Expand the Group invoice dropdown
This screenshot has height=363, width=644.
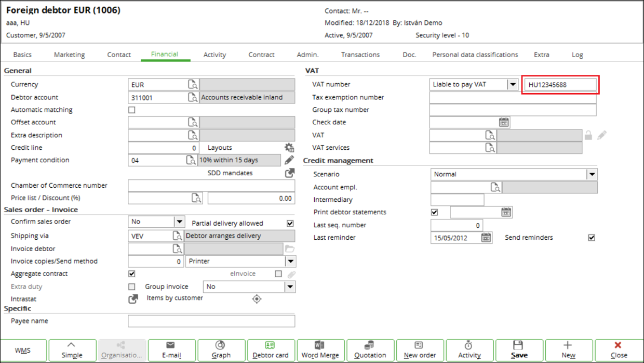(290, 287)
